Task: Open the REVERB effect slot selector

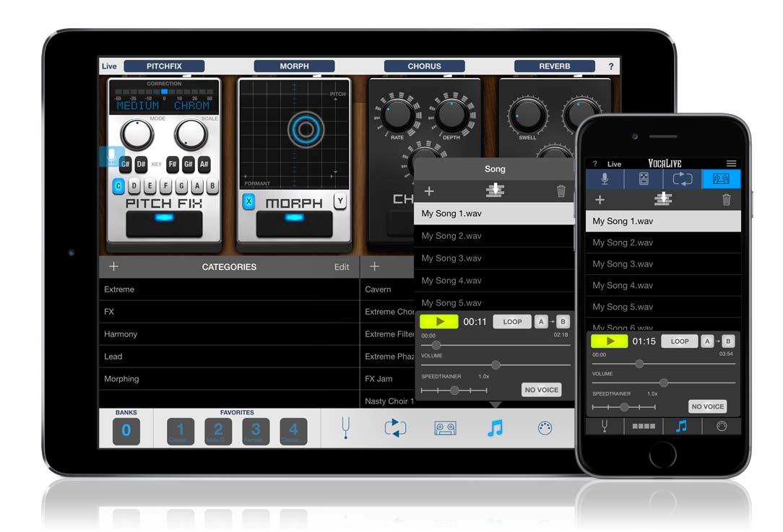Action: 554,66
